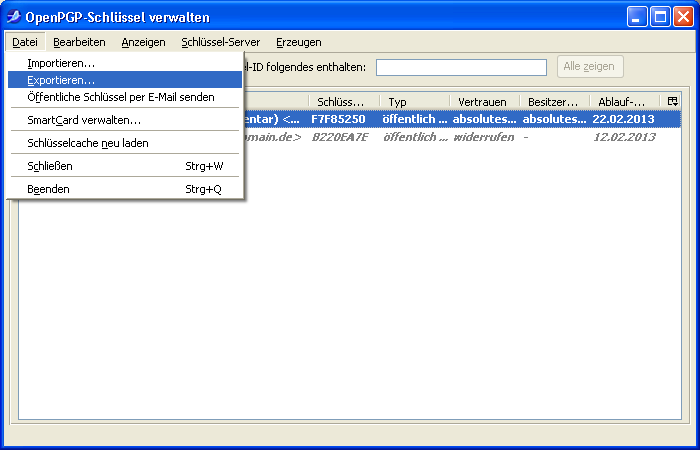Open the Anzeigen menu

click(143, 42)
